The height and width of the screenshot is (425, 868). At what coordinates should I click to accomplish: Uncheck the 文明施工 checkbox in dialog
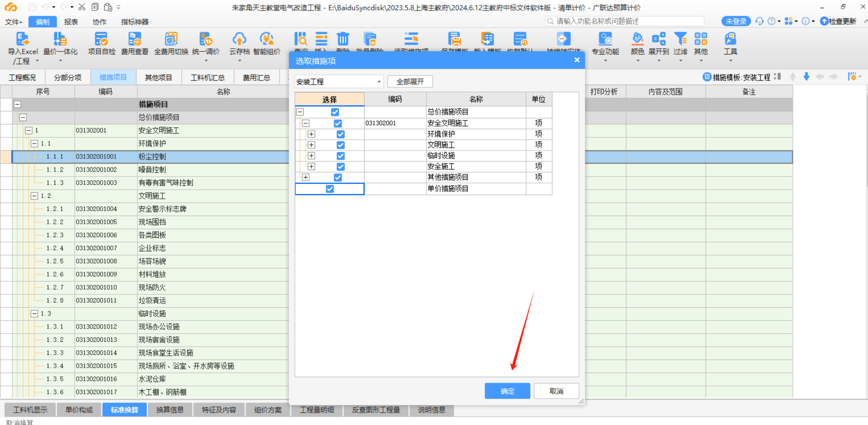(x=340, y=145)
